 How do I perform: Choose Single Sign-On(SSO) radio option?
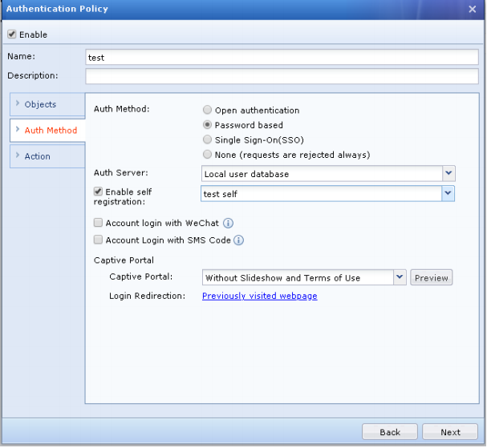(207, 139)
